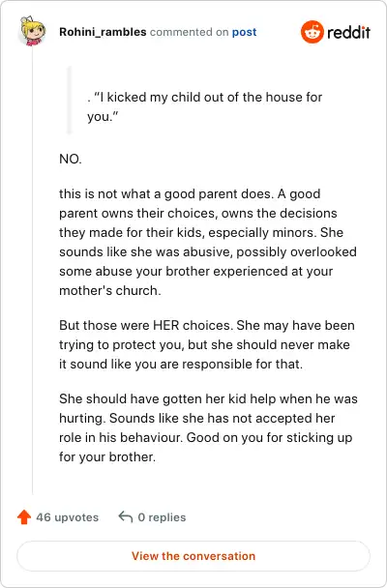The width and height of the screenshot is (387, 588).
Task: Click the reply arrow icon
Action: [126, 516]
